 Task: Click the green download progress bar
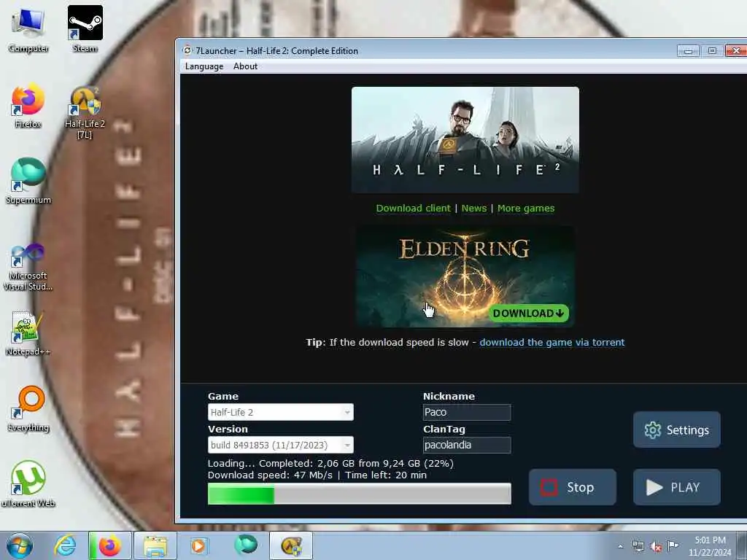point(359,494)
